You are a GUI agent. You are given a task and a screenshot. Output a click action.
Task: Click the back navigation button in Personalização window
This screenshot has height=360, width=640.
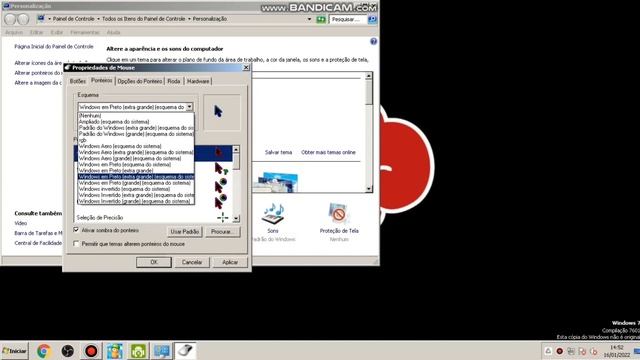pos(10,19)
